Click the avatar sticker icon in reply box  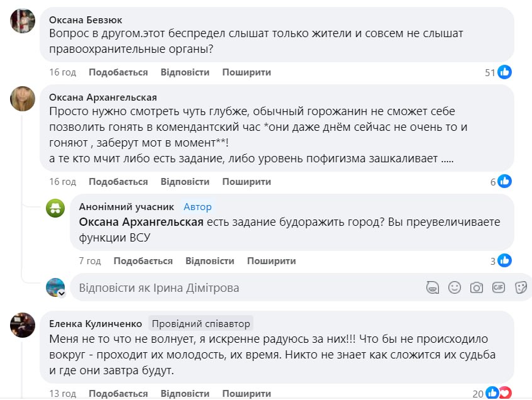432,287
